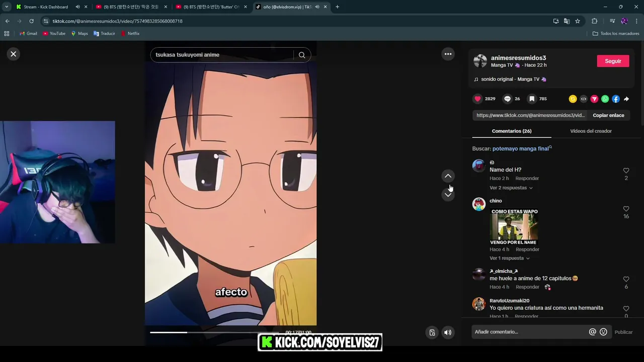Screen dimensions: 644x362
Task: Save the video with the bookmark icon
Action: [532, 99]
